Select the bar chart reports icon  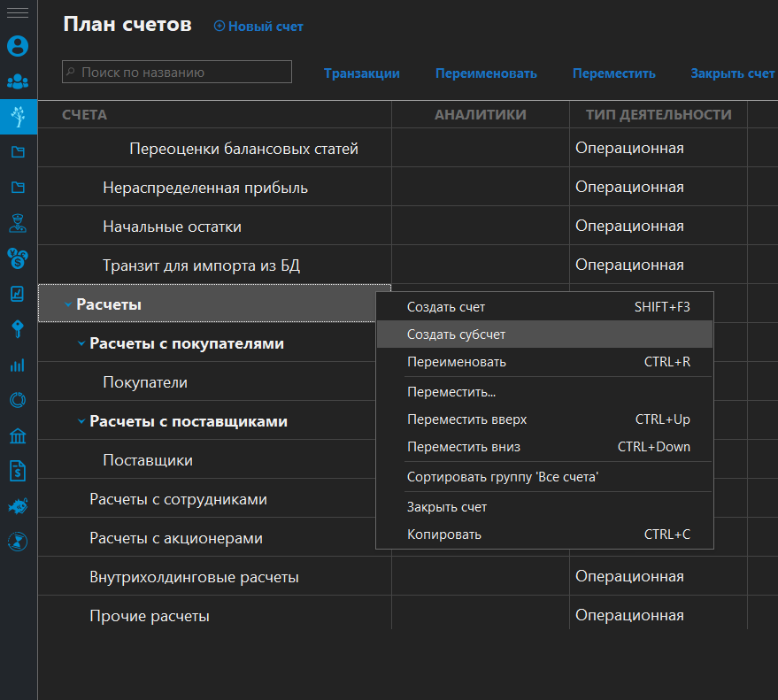(17, 365)
